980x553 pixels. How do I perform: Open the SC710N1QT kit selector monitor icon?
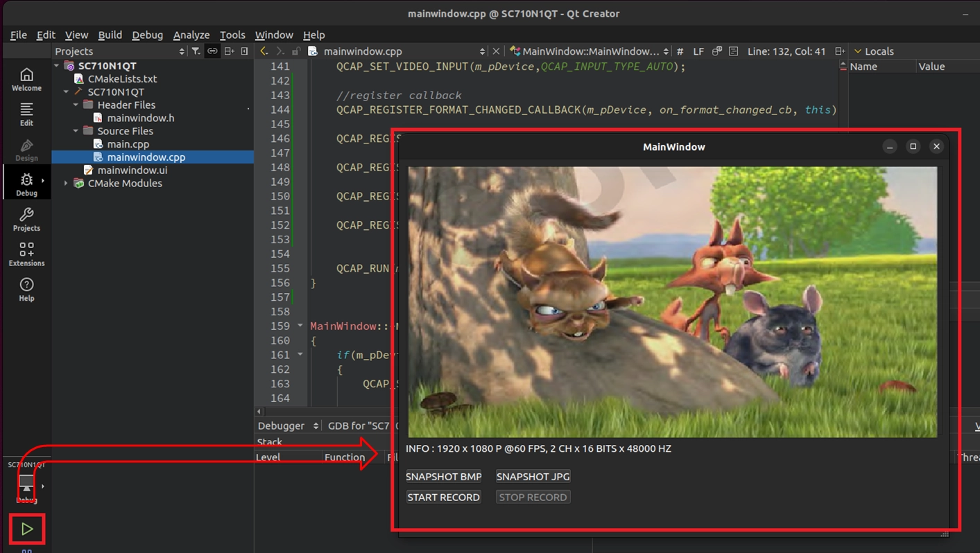[x=26, y=484]
